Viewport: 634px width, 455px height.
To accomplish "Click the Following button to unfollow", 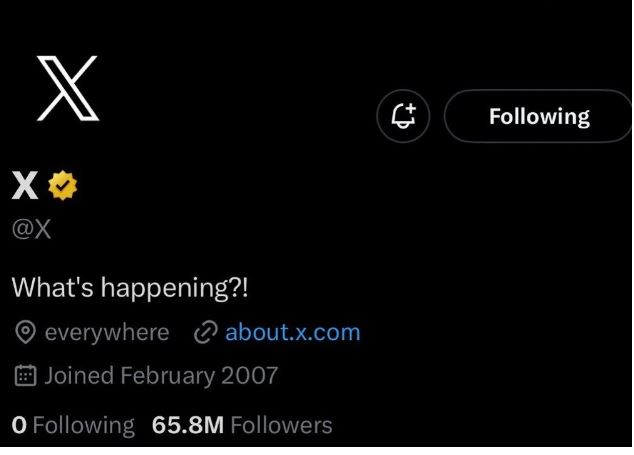I will [x=538, y=116].
